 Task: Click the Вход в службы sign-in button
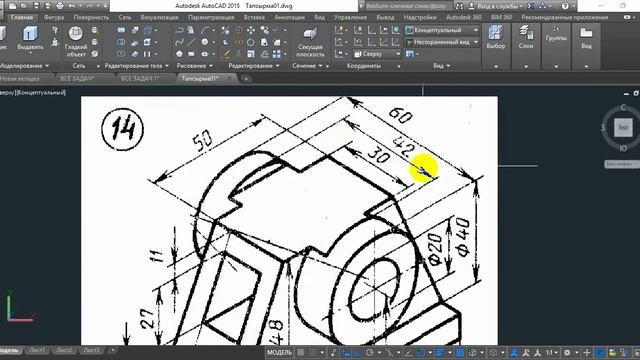click(496, 6)
